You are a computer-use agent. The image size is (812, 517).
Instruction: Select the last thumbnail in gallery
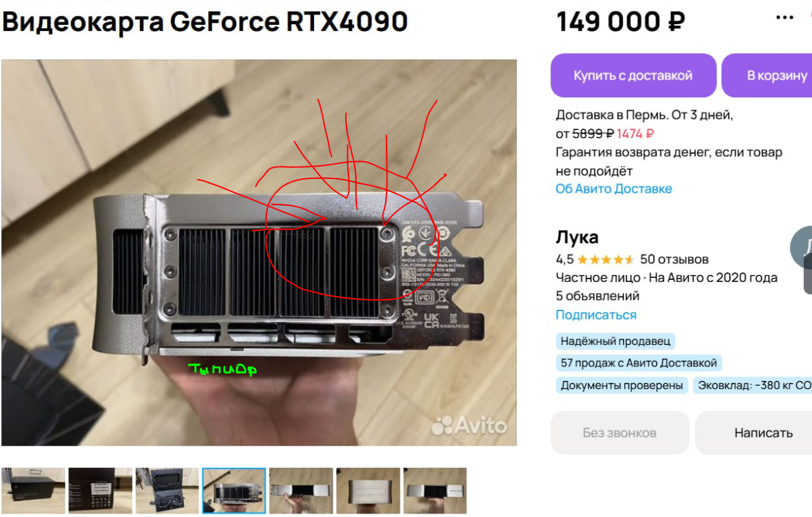point(435,491)
